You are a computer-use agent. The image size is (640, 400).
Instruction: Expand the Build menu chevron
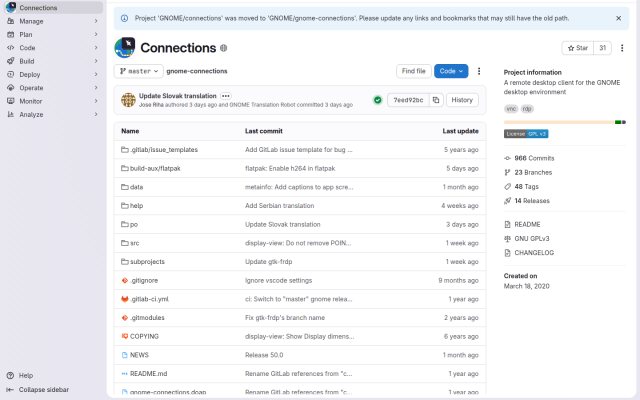click(x=96, y=61)
